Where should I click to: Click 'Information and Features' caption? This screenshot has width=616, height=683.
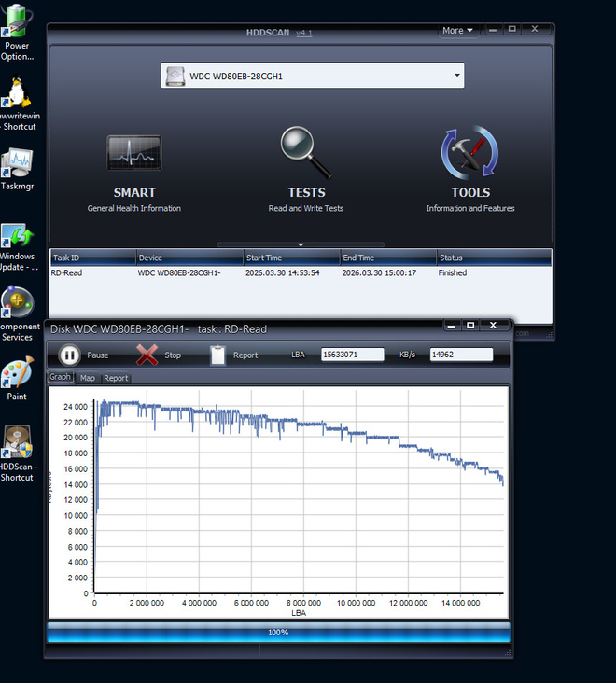(x=470, y=208)
